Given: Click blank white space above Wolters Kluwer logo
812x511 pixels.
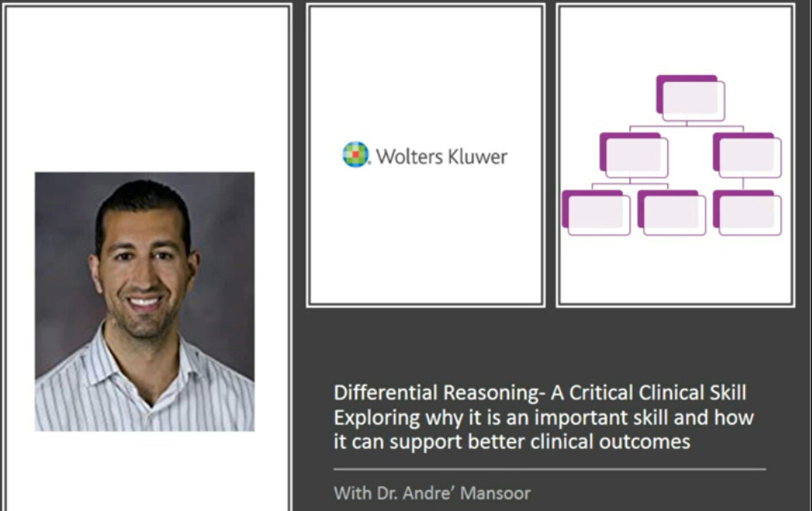Looking at the screenshot, I should pyautogui.click(x=425, y=69).
